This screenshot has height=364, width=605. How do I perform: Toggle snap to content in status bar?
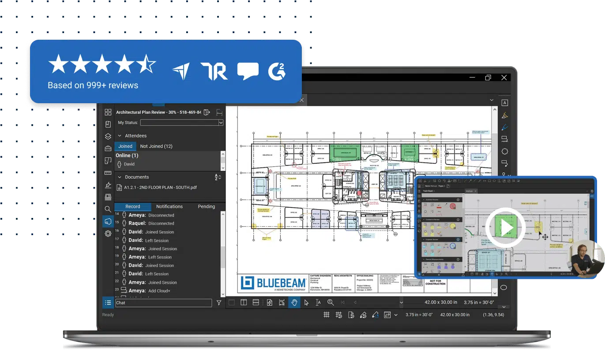click(x=351, y=315)
